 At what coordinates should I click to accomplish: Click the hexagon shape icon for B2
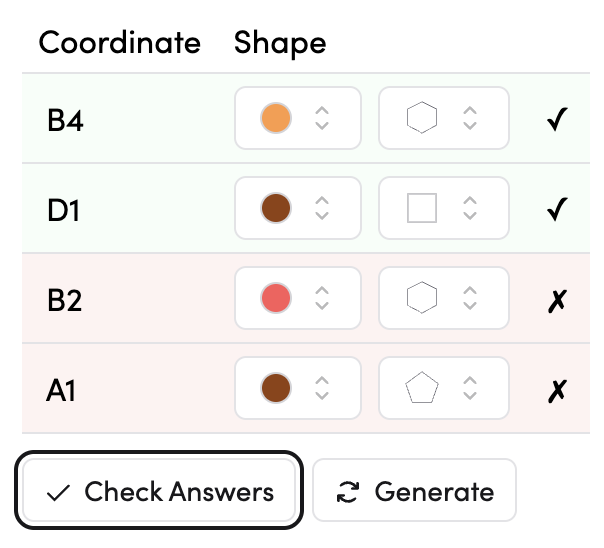(x=422, y=299)
